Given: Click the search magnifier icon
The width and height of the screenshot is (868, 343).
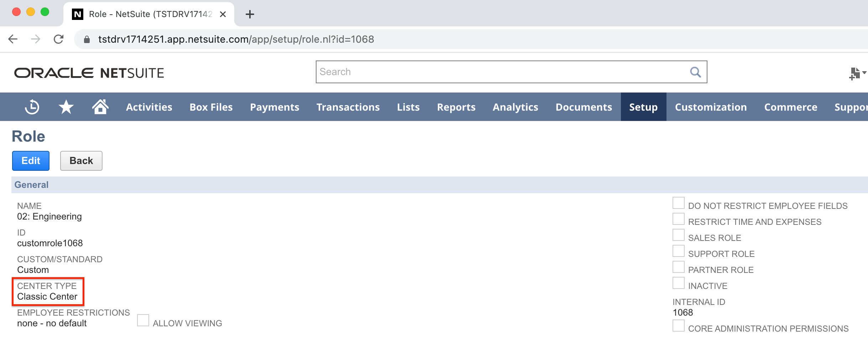Looking at the screenshot, I should [x=695, y=72].
